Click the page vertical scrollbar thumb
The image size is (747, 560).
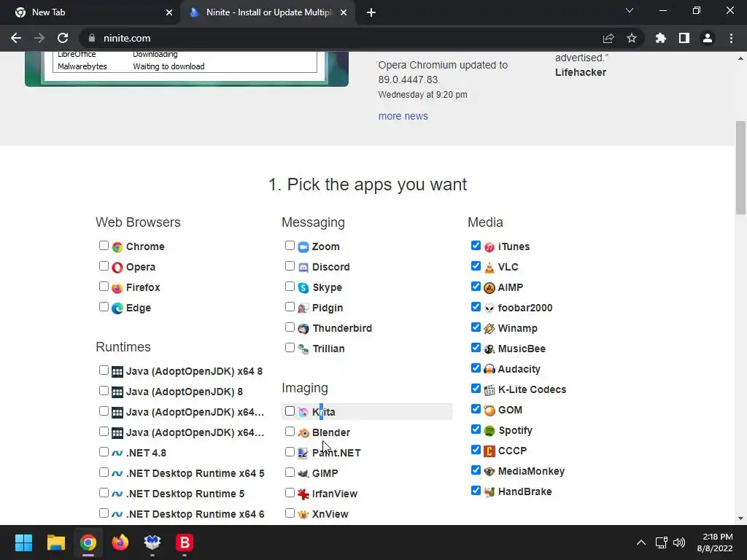pos(740,168)
